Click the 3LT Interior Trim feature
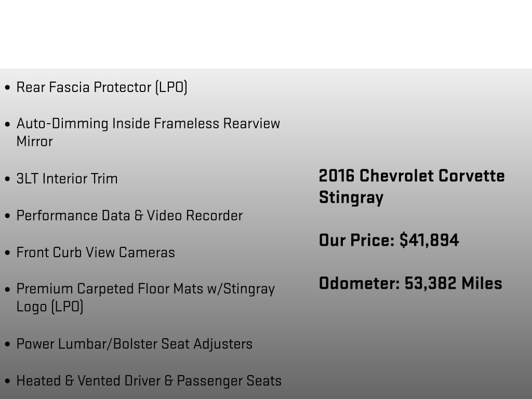 (67, 179)
